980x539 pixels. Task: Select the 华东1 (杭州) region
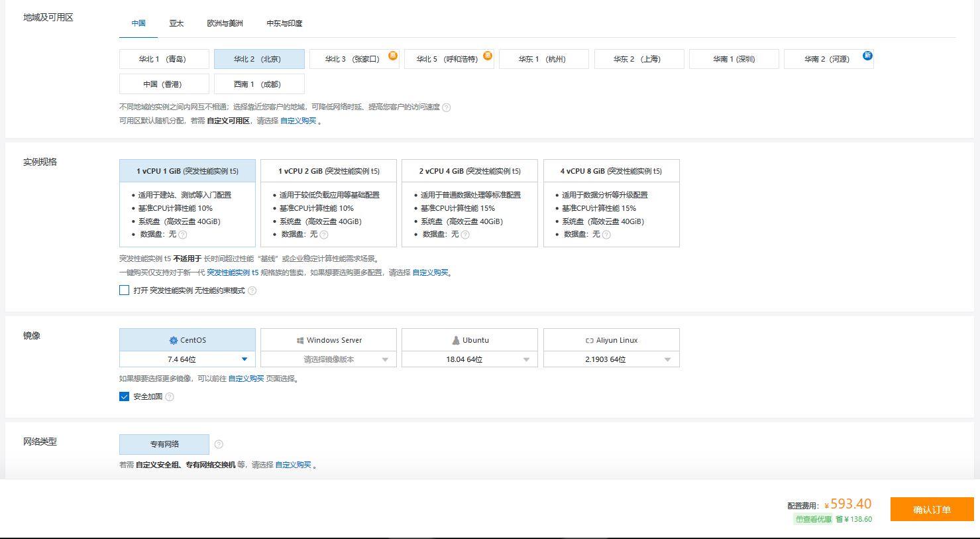pyautogui.click(x=544, y=58)
